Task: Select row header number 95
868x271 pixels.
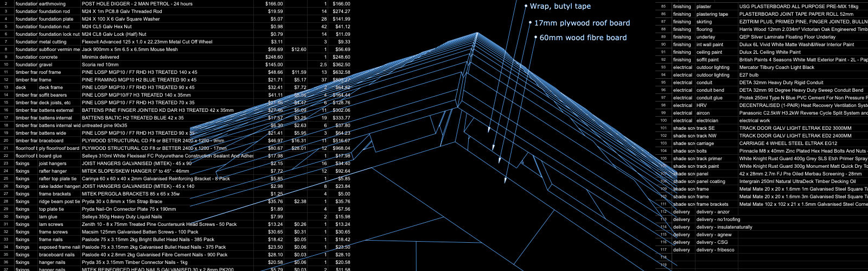Action: [663, 83]
